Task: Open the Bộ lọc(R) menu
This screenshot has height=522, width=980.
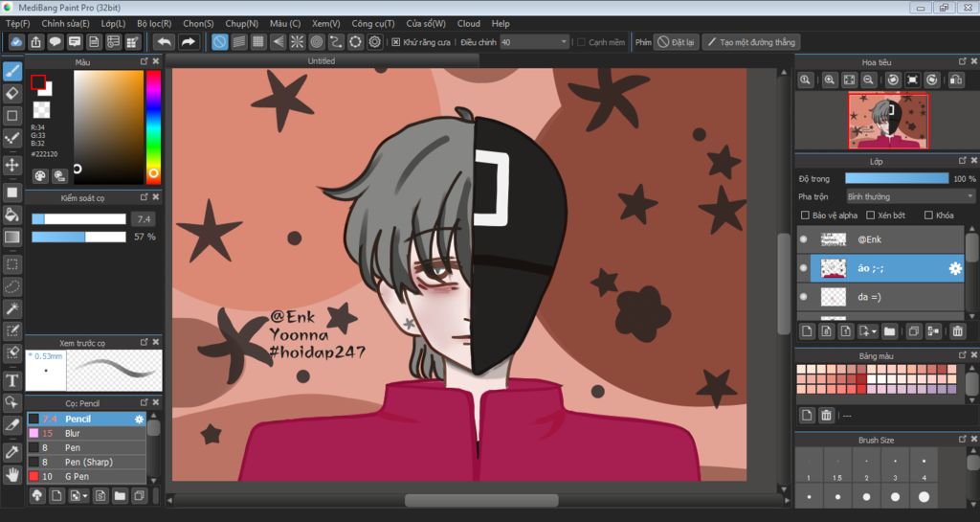Action: 154,23
